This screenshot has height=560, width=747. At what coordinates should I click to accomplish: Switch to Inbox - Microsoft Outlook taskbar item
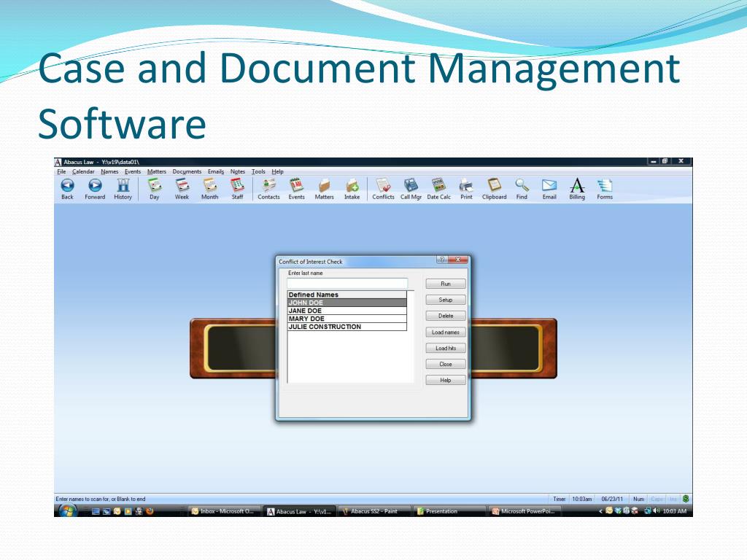coord(225,511)
